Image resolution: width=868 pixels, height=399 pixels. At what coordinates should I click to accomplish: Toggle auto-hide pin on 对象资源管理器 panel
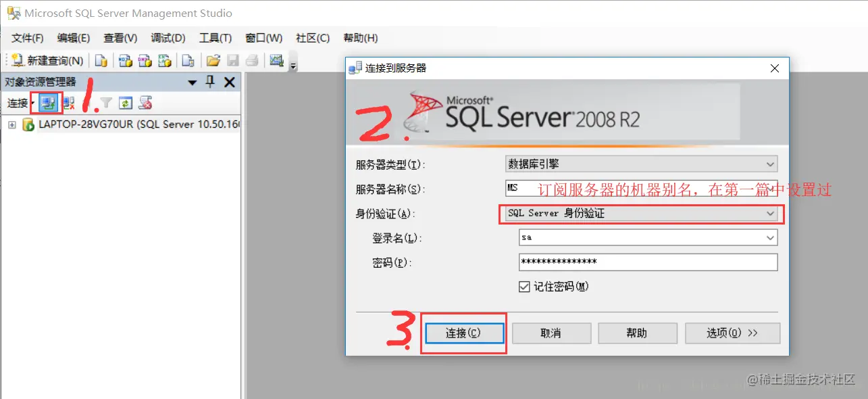click(210, 82)
